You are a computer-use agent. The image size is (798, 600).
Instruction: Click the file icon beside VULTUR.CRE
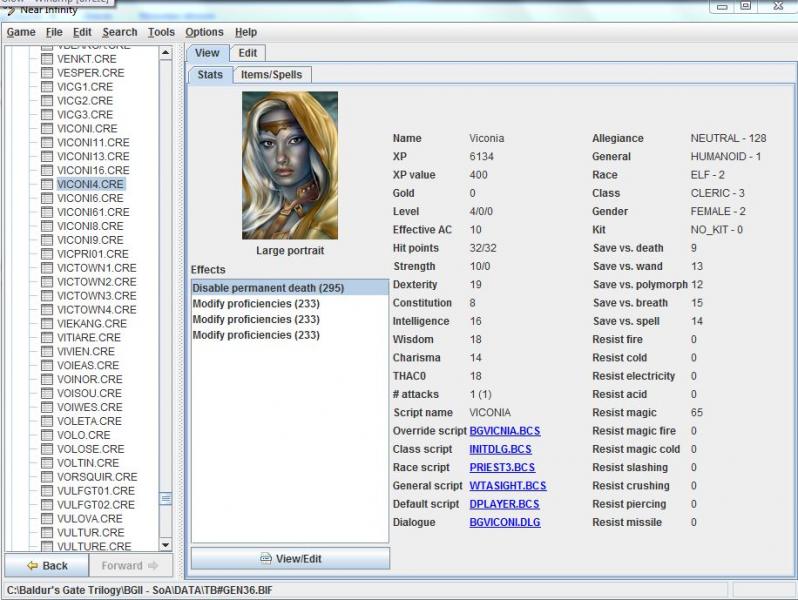click(47, 532)
